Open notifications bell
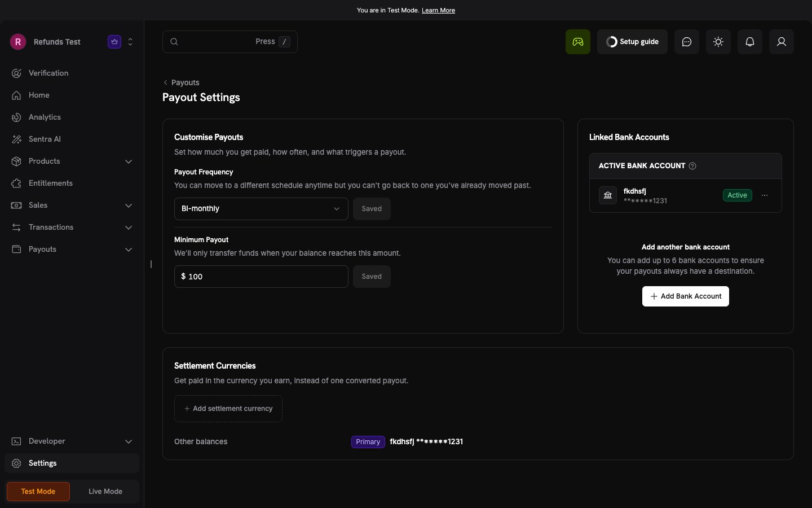 750,42
